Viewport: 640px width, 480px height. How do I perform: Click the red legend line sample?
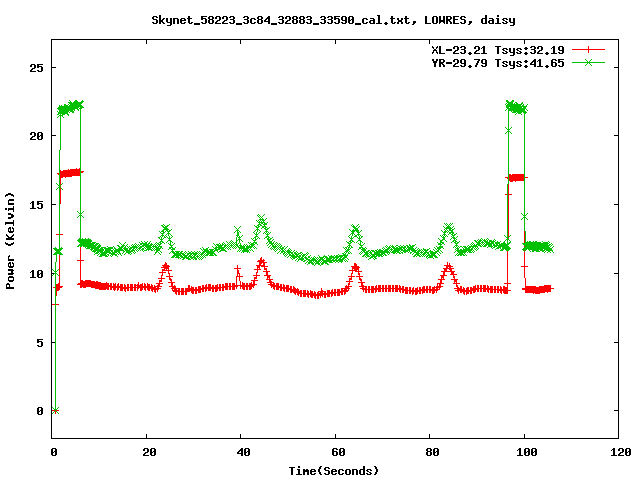point(588,50)
